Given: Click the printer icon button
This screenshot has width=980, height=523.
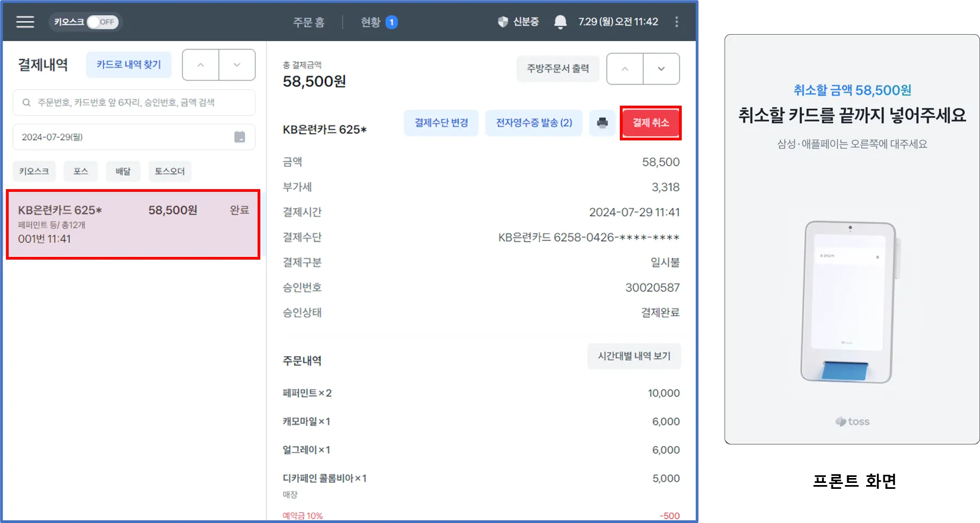Looking at the screenshot, I should click(603, 123).
